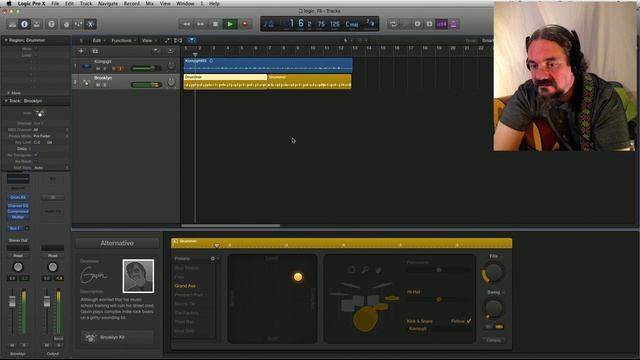
Task: Select the first yellow Drummer region
Action: pos(225,81)
